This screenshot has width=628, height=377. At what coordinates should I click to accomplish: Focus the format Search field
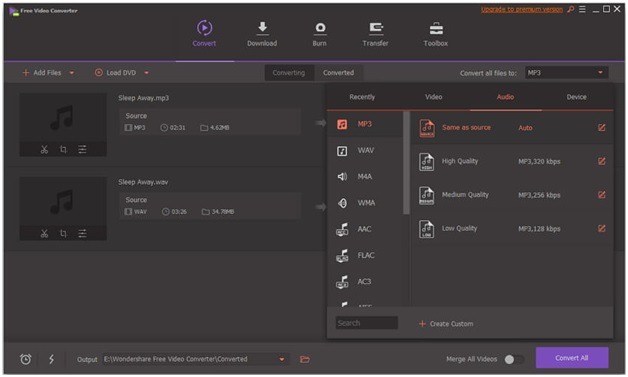[x=366, y=323]
